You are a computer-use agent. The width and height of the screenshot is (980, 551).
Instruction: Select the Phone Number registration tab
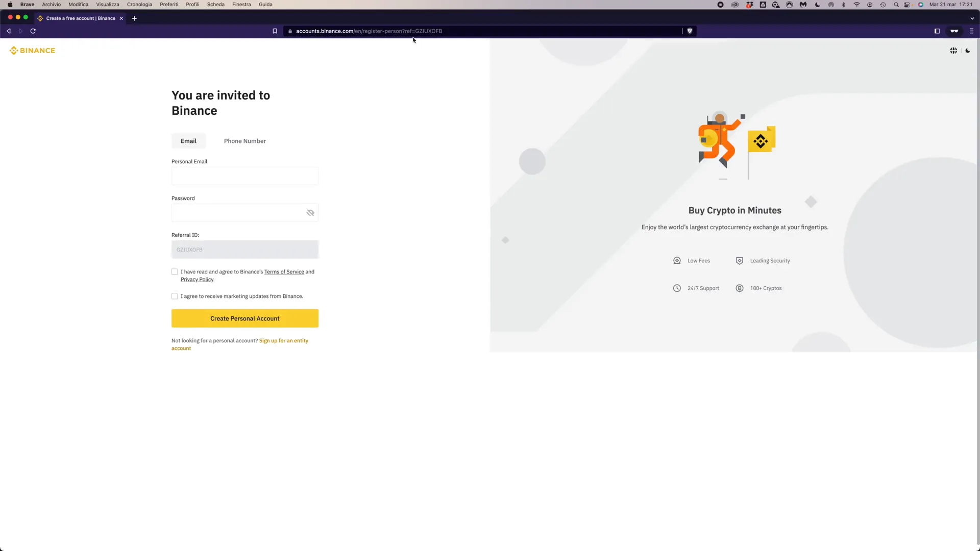(245, 141)
